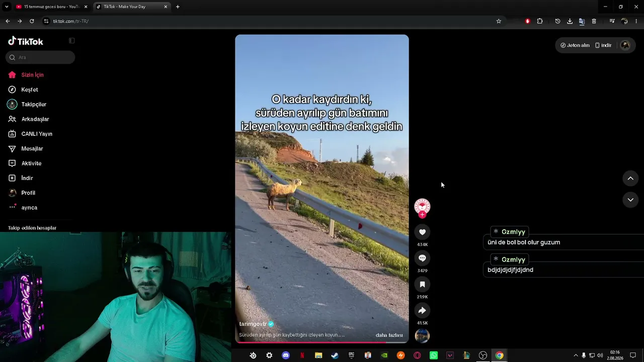
Task: Open the tarimgovtr username link
Action: [x=253, y=324]
